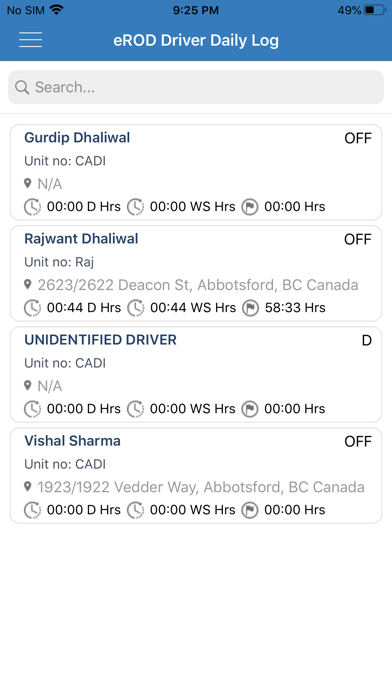This screenshot has width=392, height=696.
Task: Click Gurdip Dhaliwal's location pin icon
Action: coord(28,183)
